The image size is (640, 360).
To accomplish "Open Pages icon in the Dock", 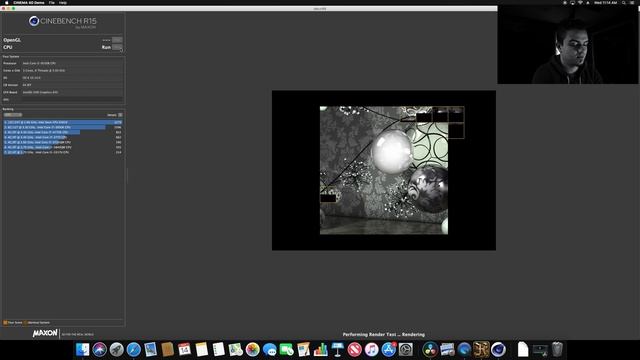I will 304,350.
